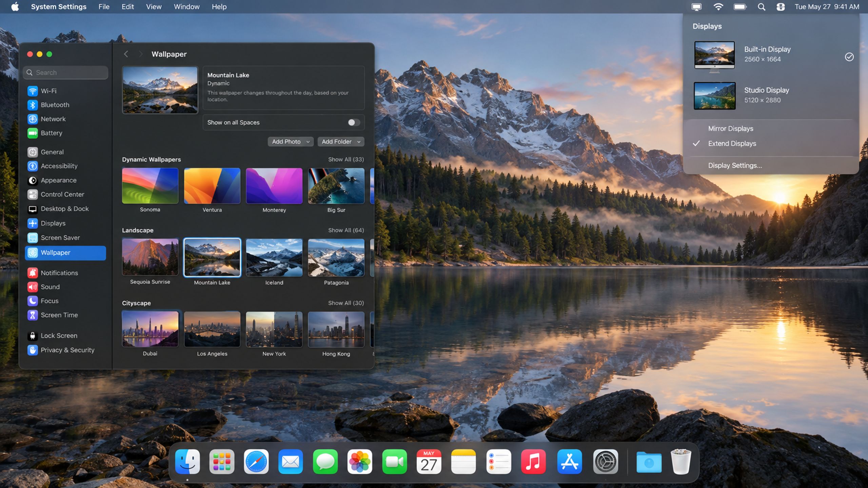Pick the Iceland landscape wallpaper
Viewport: 868px width, 488px height.
pos(274,257)
